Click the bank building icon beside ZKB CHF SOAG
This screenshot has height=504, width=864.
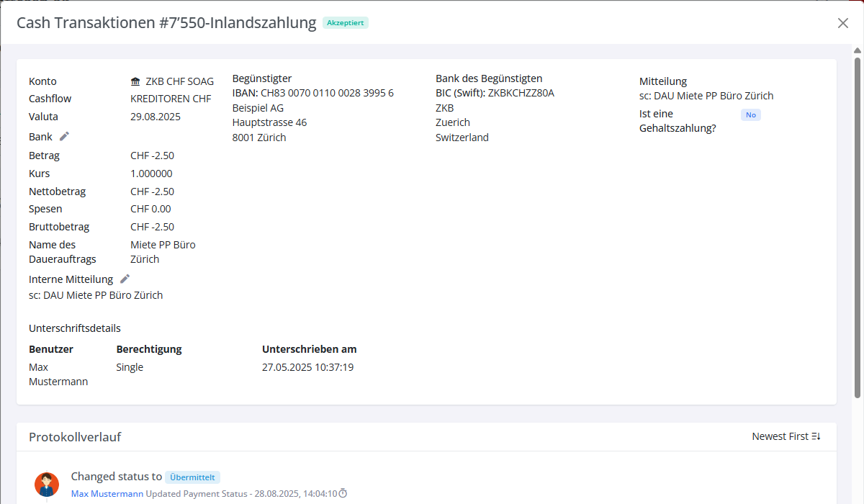[x=135, y=81]
